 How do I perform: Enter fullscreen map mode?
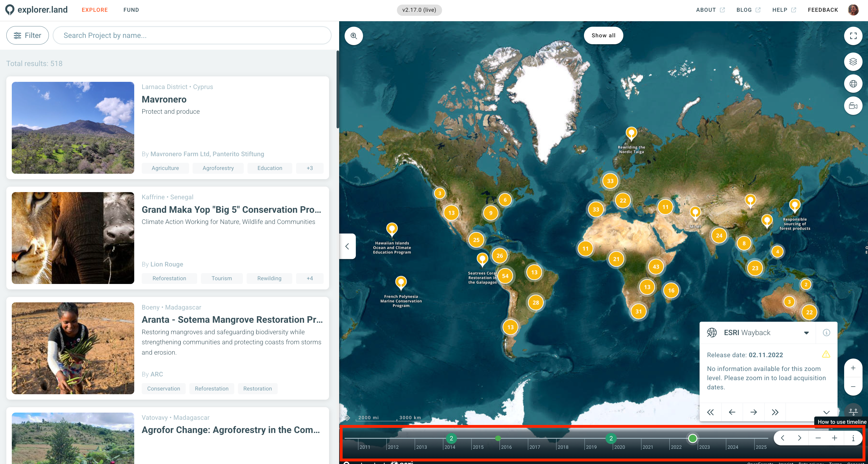(x=853, y=36)
